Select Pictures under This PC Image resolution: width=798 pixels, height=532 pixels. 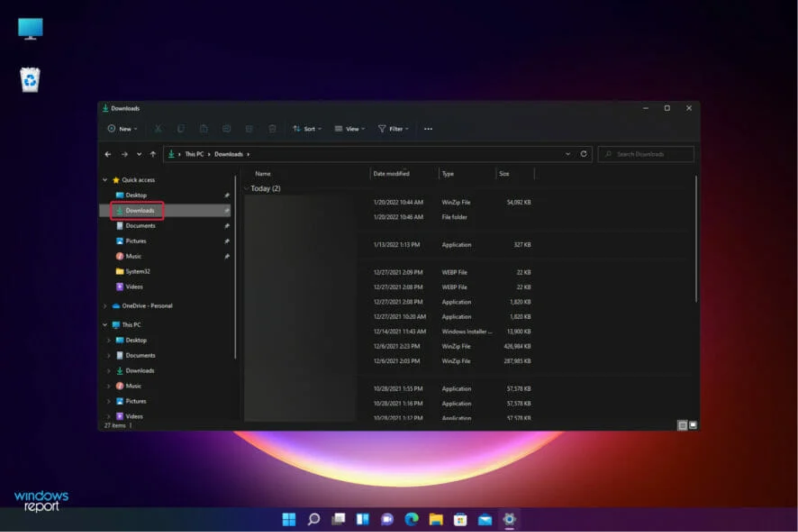coord(135,401)
